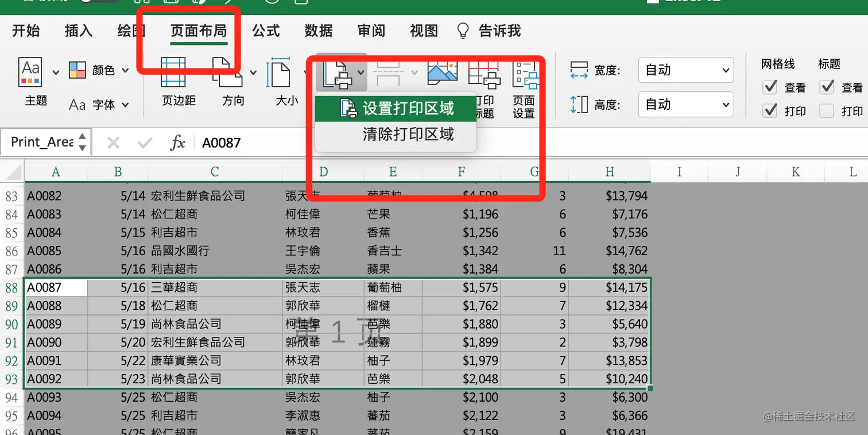
Task: Select row 85 header
Action: tap(11, 233)
